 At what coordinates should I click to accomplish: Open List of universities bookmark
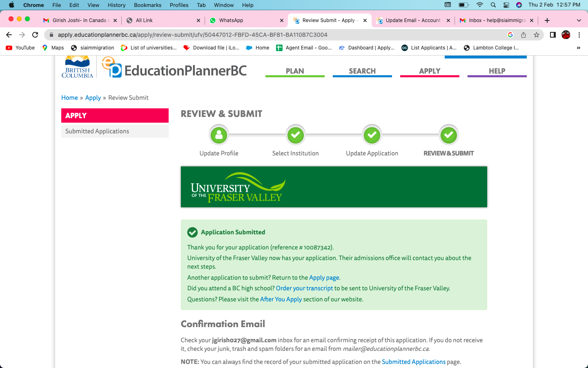[149, 48]
